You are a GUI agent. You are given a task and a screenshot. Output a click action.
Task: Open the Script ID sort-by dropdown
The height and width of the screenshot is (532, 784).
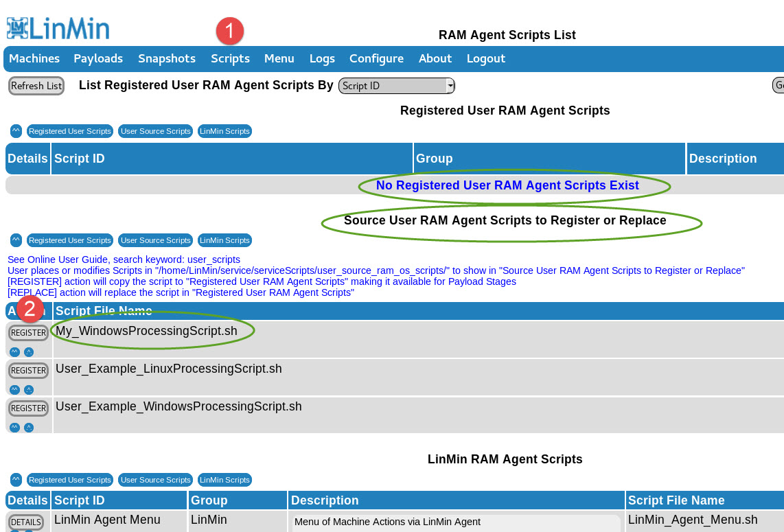point(396,86)
